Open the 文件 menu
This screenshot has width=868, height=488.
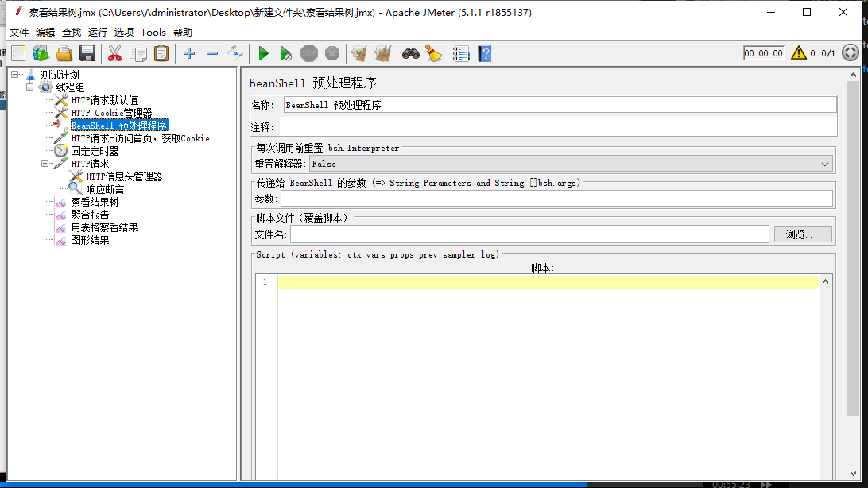pyautogui.click(x=19, y=32)
